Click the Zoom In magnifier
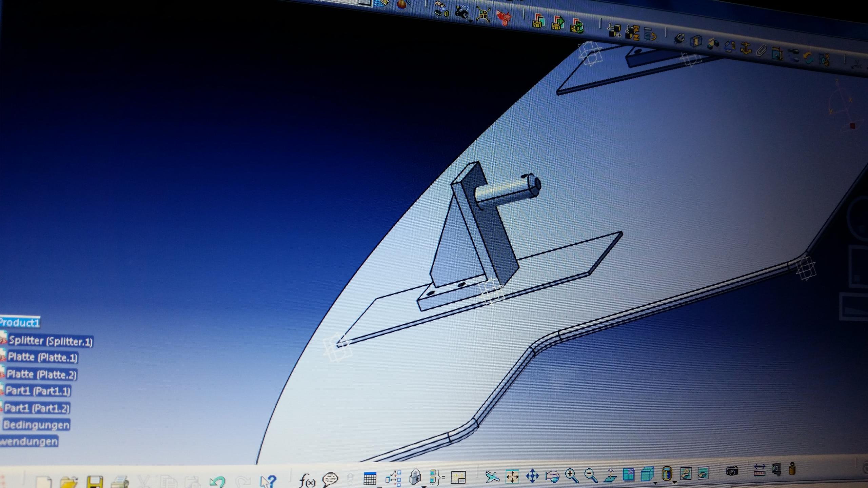 click(x=571, y=475)
